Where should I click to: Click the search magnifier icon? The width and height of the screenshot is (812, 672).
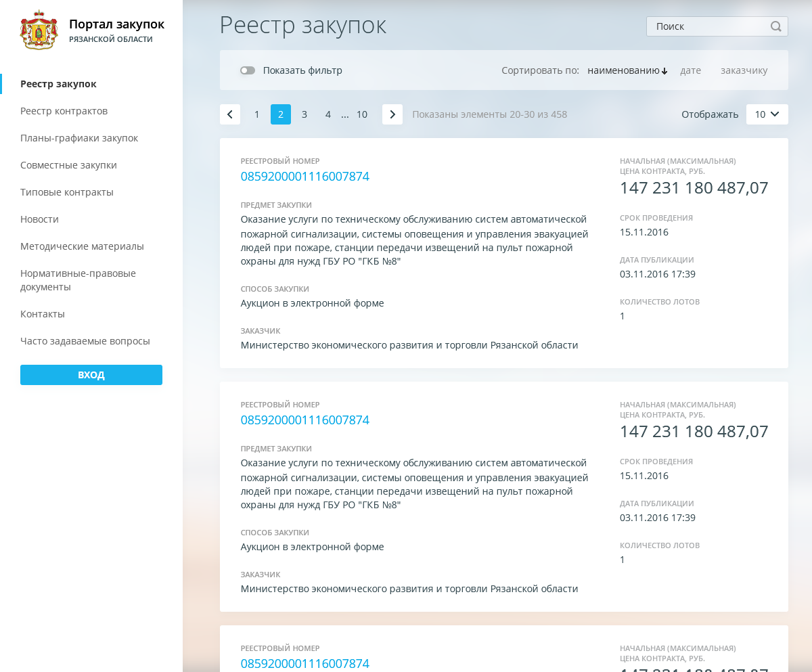(775, 26)
